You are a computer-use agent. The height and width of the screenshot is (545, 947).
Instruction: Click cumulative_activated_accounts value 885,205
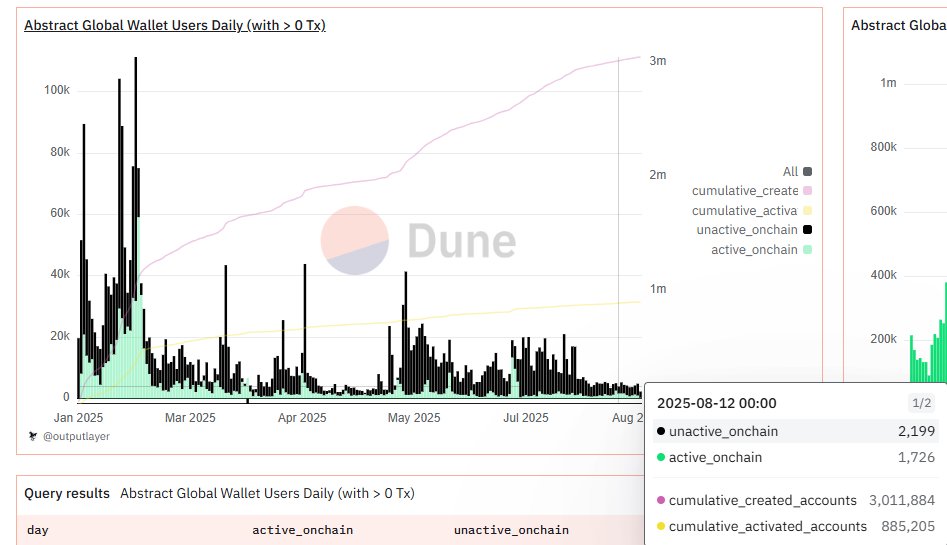pos(908,526)
